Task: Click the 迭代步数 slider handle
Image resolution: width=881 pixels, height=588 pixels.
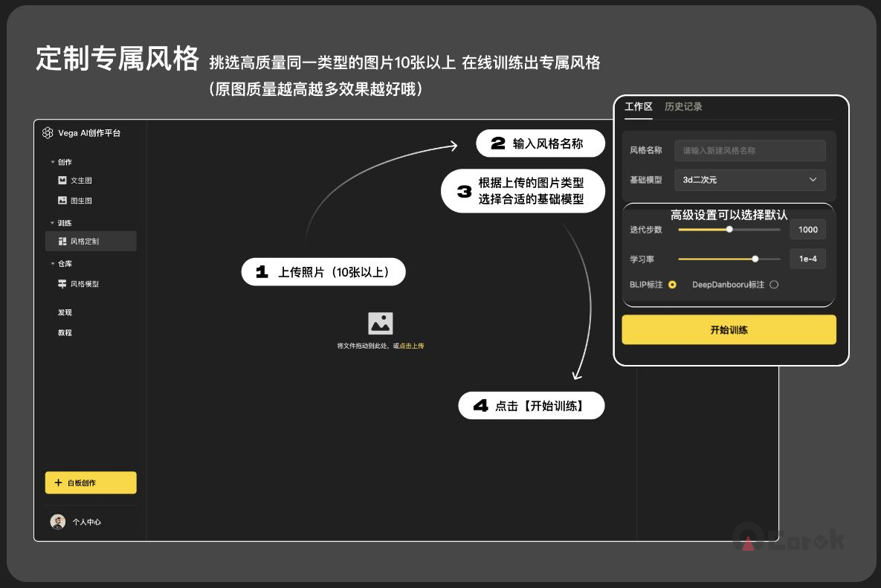Action: click(x=729, y=230)
